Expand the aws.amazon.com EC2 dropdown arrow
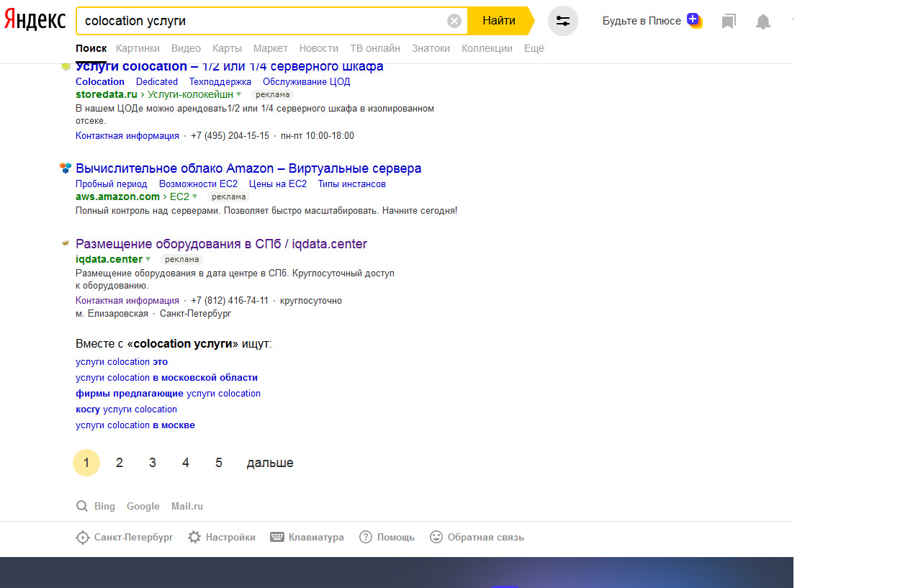This screenshot has width=913, height=588. (194, 196)
